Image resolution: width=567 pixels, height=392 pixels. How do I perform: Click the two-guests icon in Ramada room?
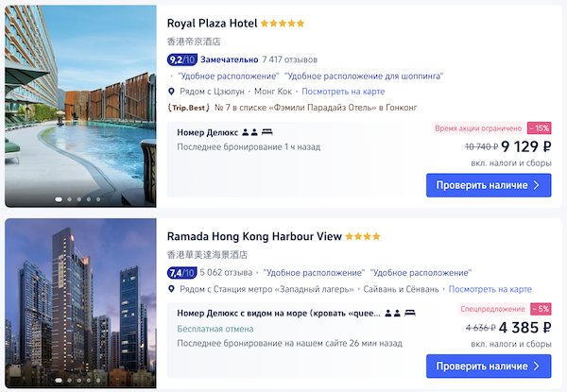coord(393,313)
